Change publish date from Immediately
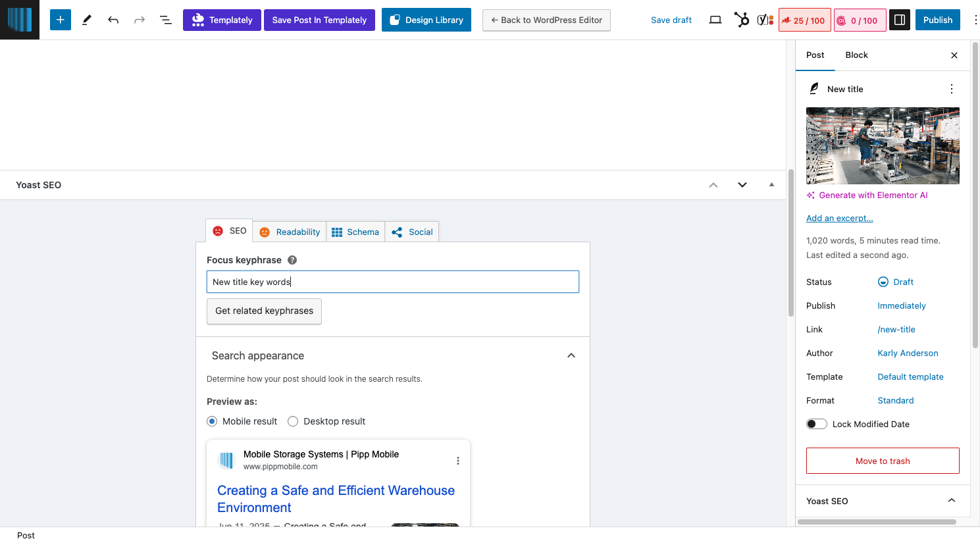The width and height of the screenshot is (980, 543). (902, 305)
